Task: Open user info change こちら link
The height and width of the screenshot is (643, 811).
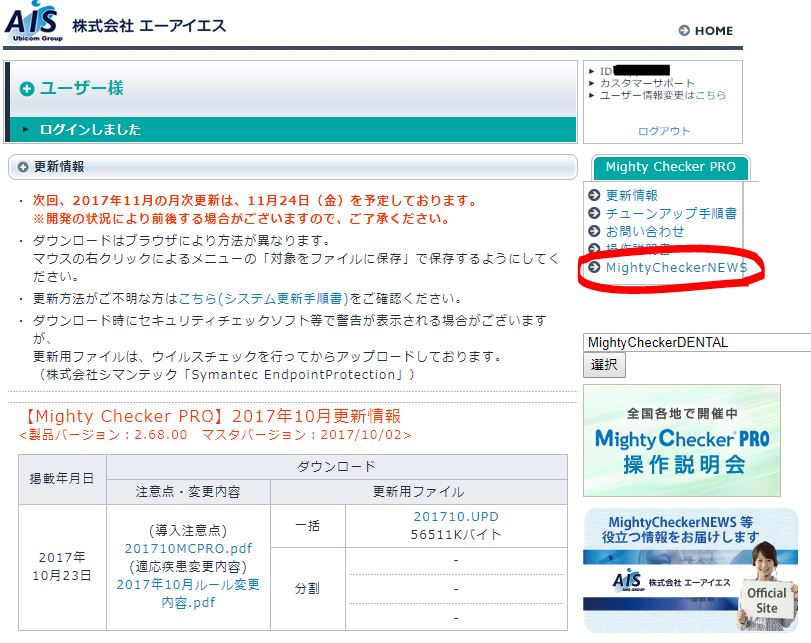Action: click(x=710, y=95)
